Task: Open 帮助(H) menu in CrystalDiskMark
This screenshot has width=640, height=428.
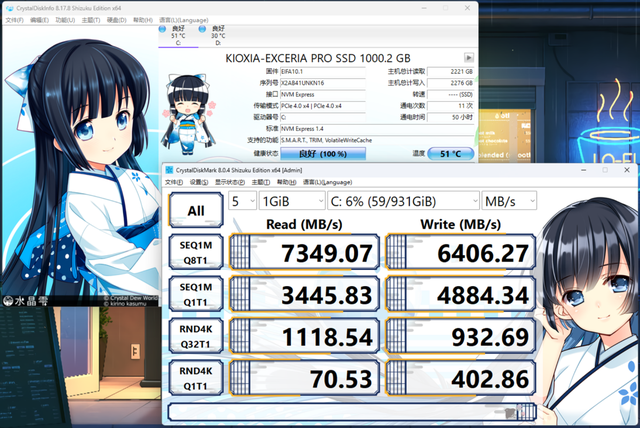Action: click(x=287, y=182)
